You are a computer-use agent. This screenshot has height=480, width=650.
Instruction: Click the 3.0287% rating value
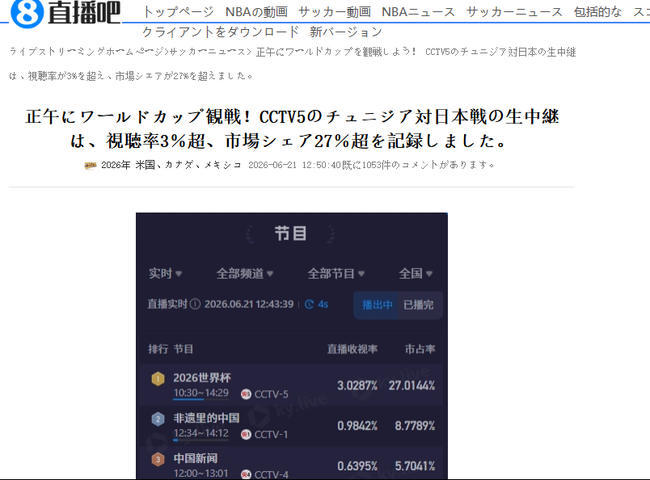tap(357, 385)
